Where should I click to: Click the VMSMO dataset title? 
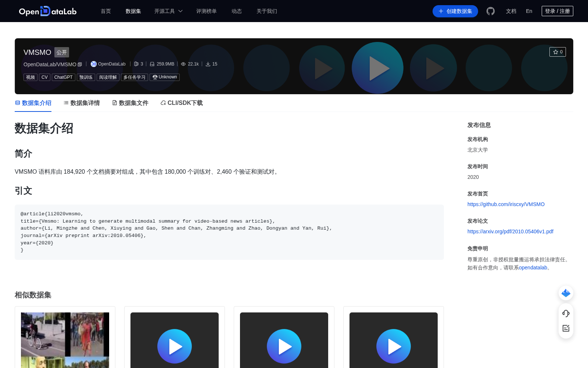pyautogui.click(x=37, y=52)
